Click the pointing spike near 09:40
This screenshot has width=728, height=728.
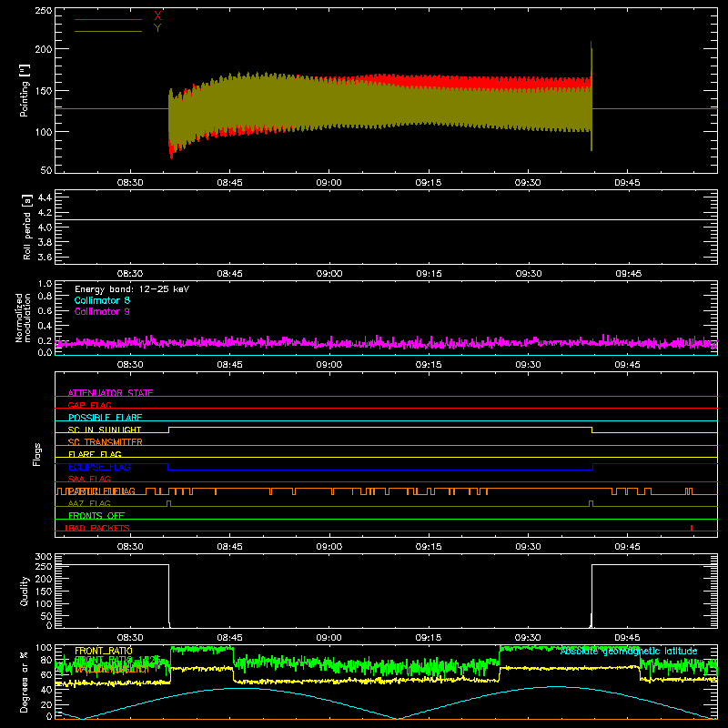point(591,96)
